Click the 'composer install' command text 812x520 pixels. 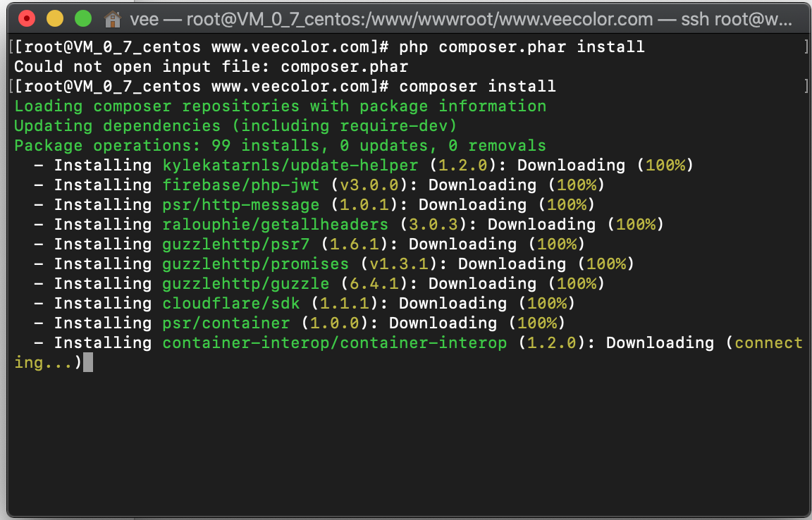click(477, 87)
